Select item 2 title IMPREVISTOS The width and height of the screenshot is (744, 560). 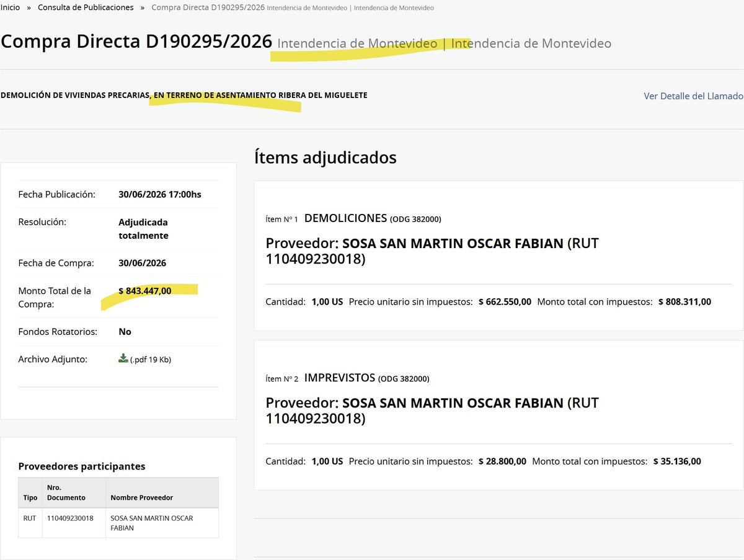pos(340,378)
